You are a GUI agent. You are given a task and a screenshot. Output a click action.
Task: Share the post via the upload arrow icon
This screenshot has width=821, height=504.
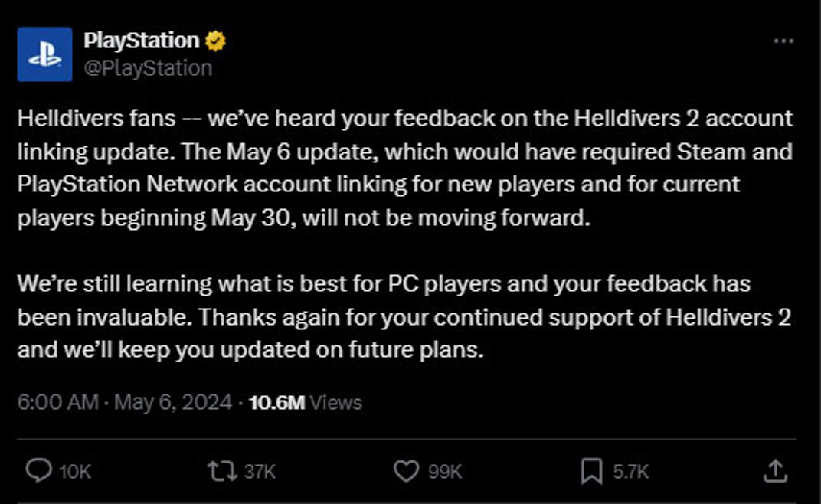(775, 471)
